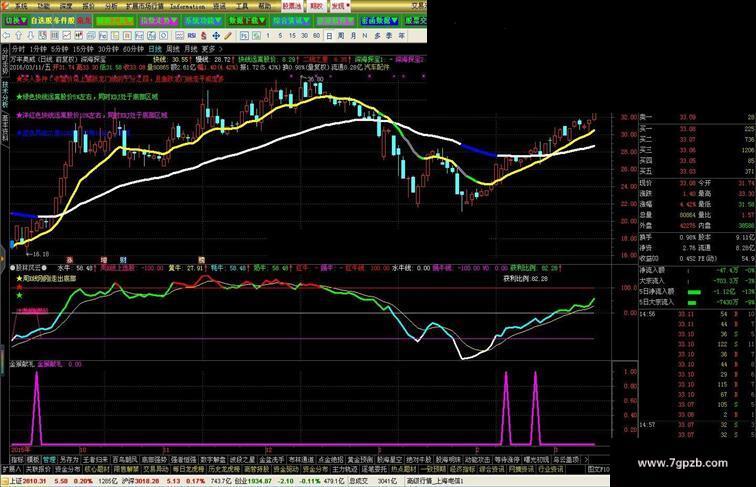
Task: Click the wave lines icon left of RSI
Action: click(x=179, y=36)
